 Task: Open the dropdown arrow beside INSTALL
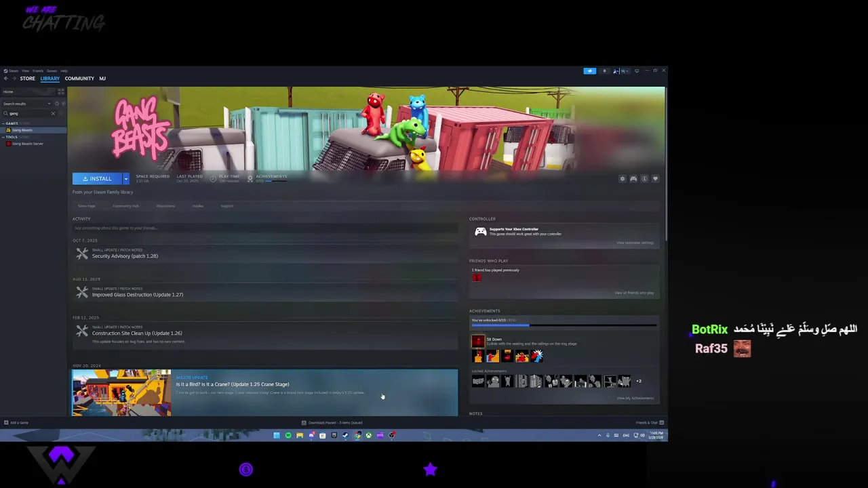click(x=125, y=179)
